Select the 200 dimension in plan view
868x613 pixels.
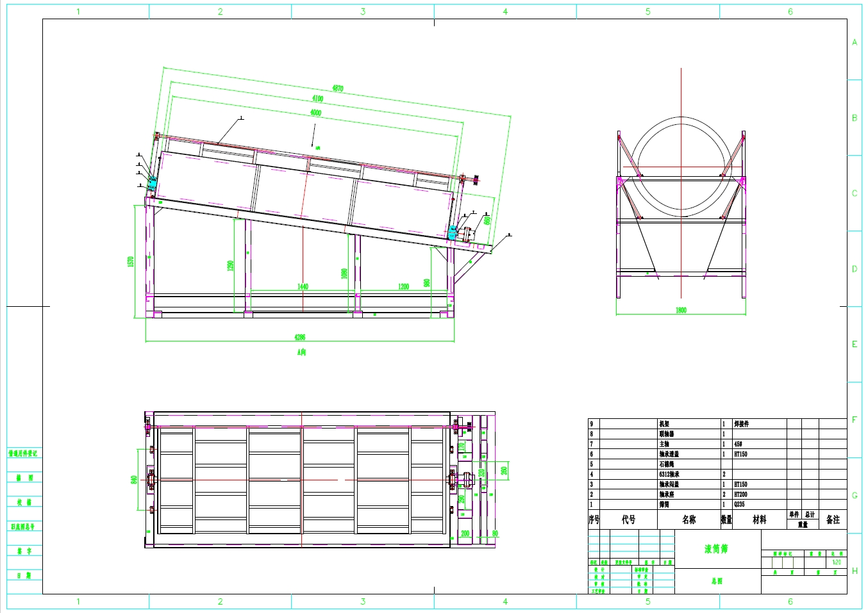point(465,533)
